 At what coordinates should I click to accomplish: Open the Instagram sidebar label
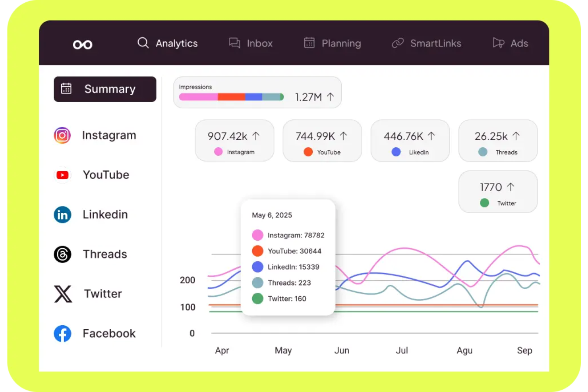tap(109, 135)
